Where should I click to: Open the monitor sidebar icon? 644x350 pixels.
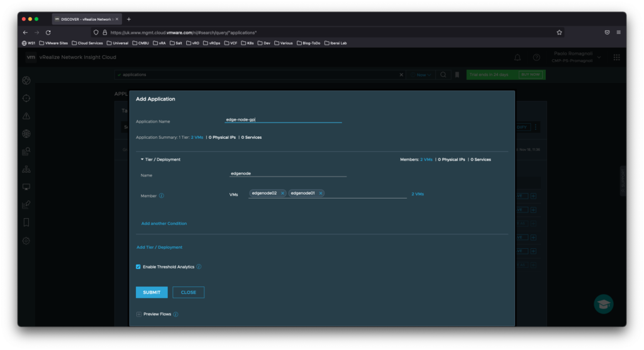[26, 187]
